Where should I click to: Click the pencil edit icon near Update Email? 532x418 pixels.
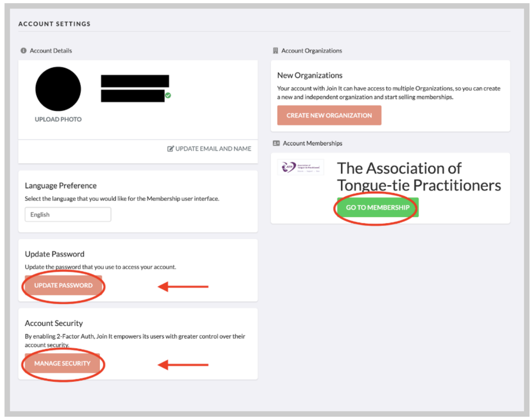(170, 149)
